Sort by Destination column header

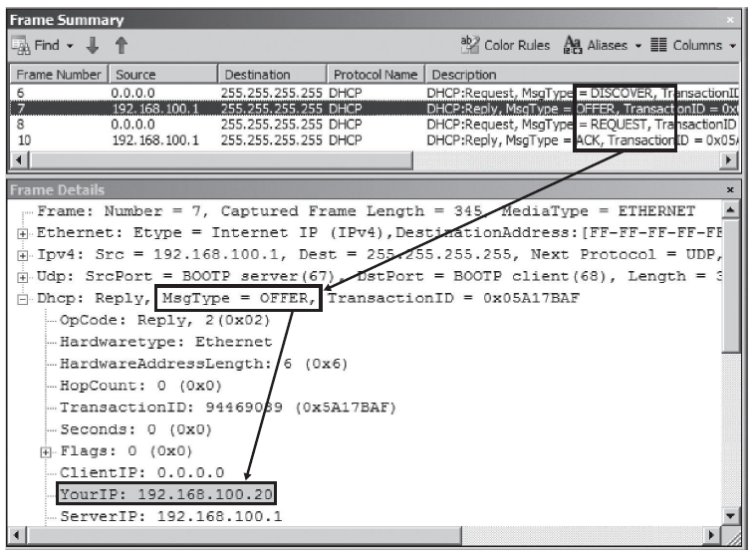pyautogui.click(x=272, y=75)
